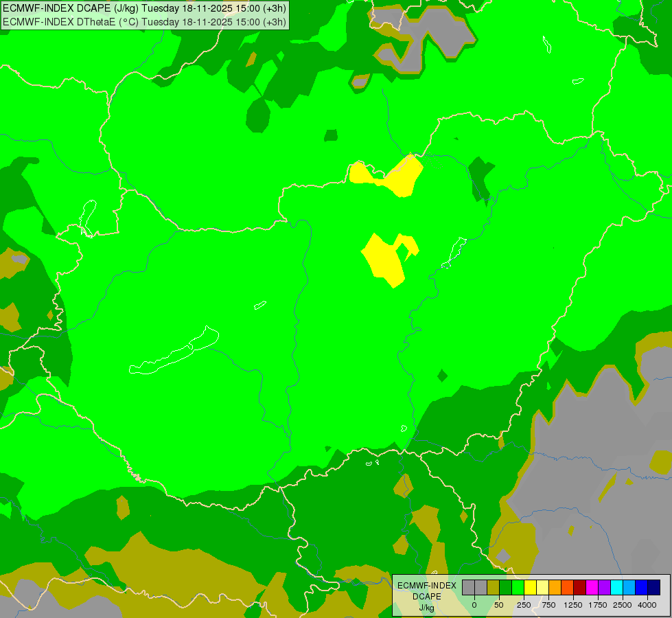Image resolution: width=672 pixels, height=618 pixels.
Task: Click the red-orange legend swatch
Action: pyautogui.click(x=568, y=588)
